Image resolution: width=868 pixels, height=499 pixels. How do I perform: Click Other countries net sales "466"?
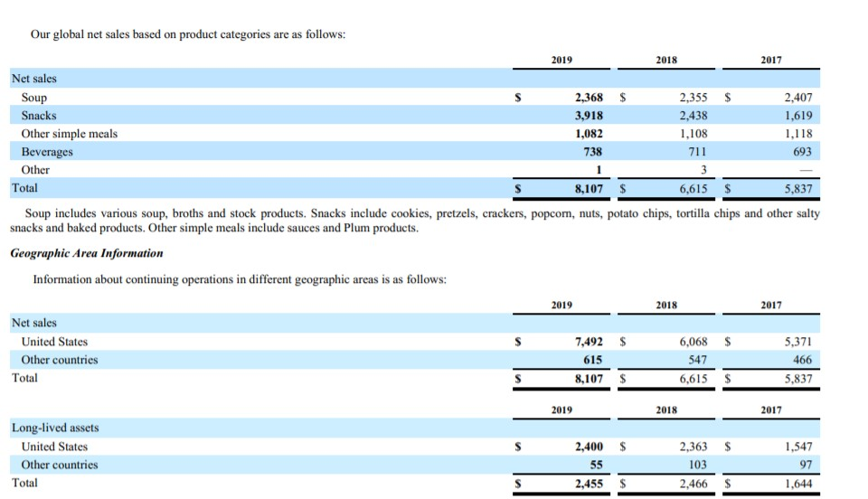(802, 360)
